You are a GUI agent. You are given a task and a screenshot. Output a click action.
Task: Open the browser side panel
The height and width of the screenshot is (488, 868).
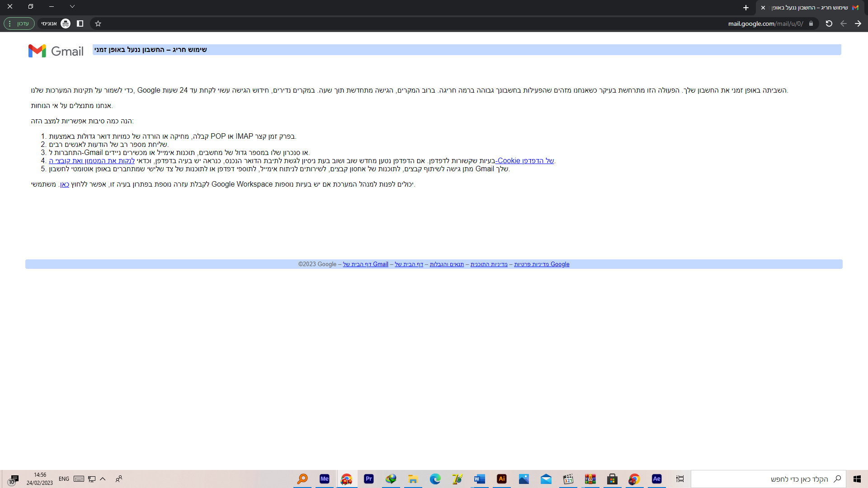point(80,23)
